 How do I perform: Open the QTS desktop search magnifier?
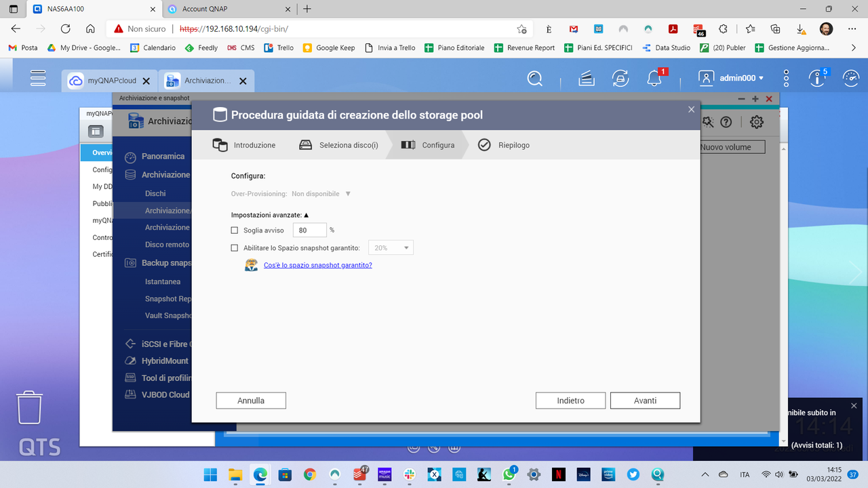coord(535,78)
